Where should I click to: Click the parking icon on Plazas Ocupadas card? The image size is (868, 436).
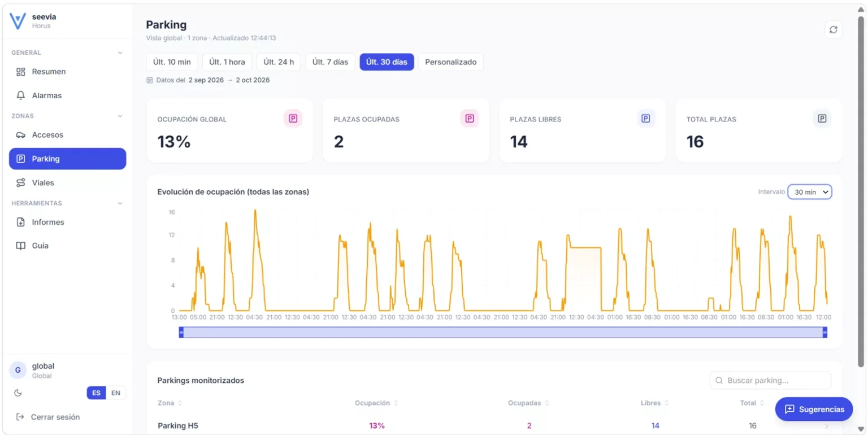click(x=469, y=119)
